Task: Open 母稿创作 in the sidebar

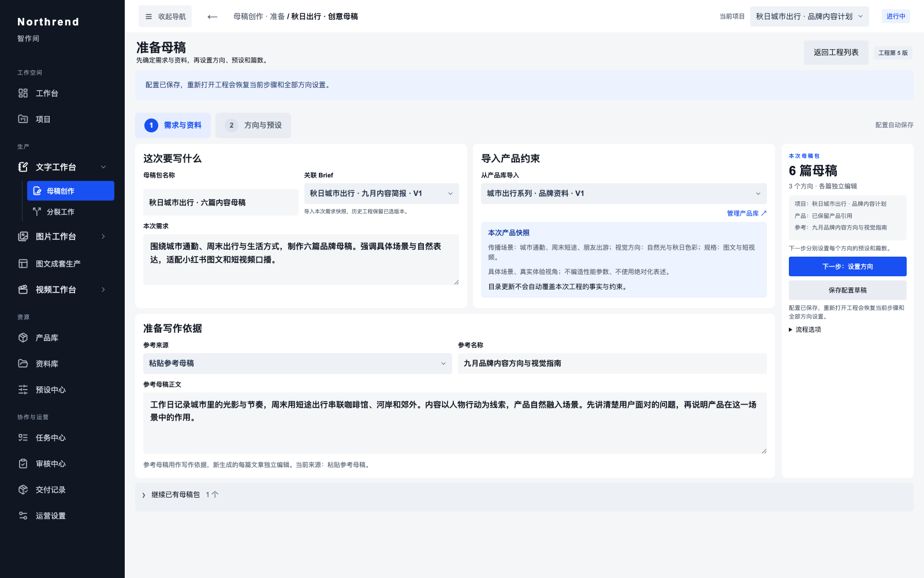Action: tap(70, 191)
